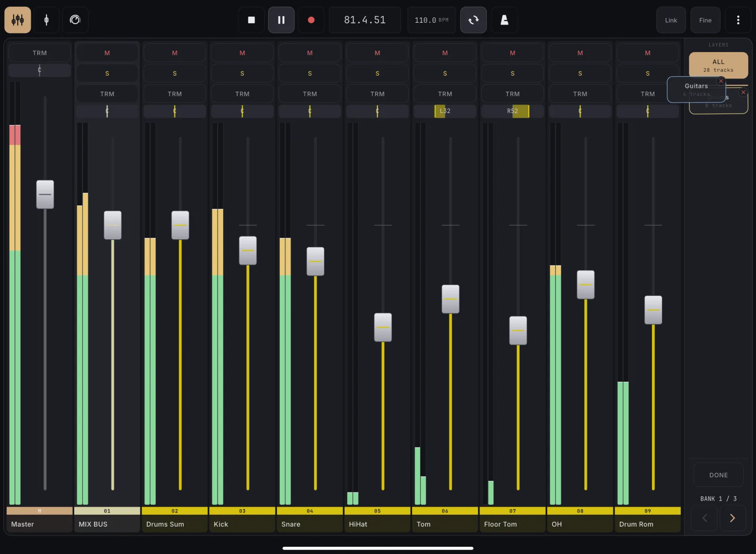Screen dimensions: 756x554
Task: Click the Tom pan control set to L32
Action: click(x=445, y=111)
